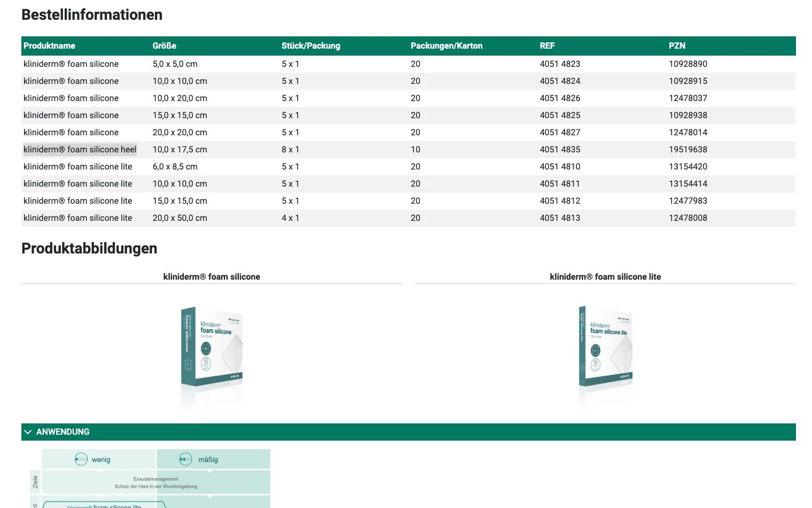Click size cell '5,0 x 5,0 cm'
The image size is (812, 508).
(x=175, y=64)
